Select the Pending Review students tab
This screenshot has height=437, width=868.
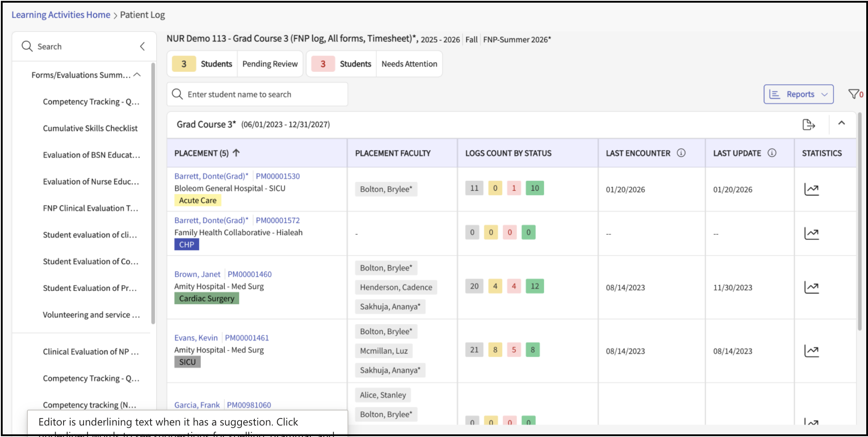coord(270,64)
